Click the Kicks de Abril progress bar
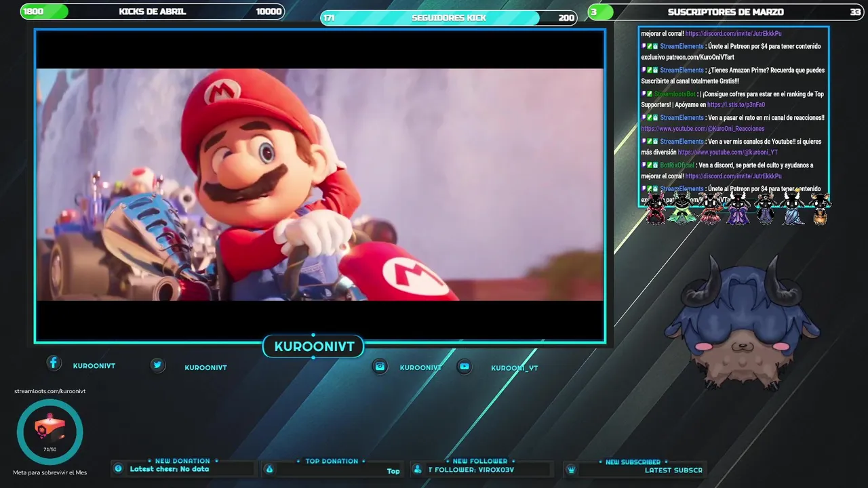The image size is (868, 488). point(152,12)
